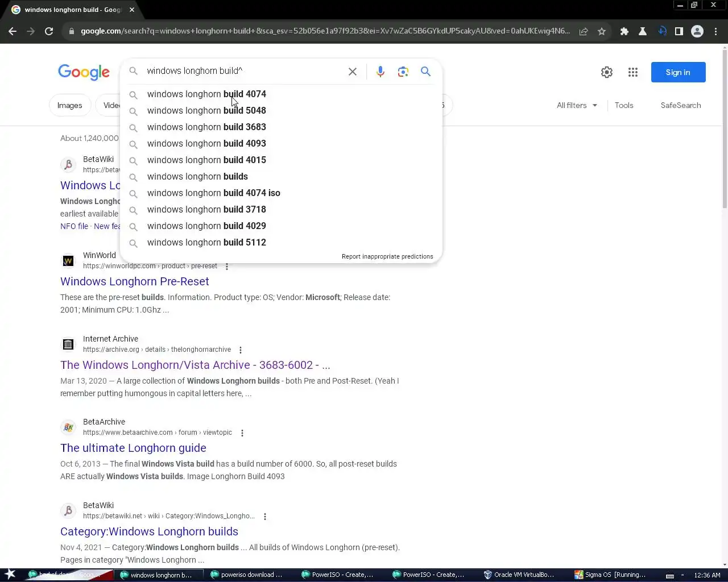The image size is (728, 582).
Task: Open The ultimate Longhorn guide result
Action: [133, 448]
